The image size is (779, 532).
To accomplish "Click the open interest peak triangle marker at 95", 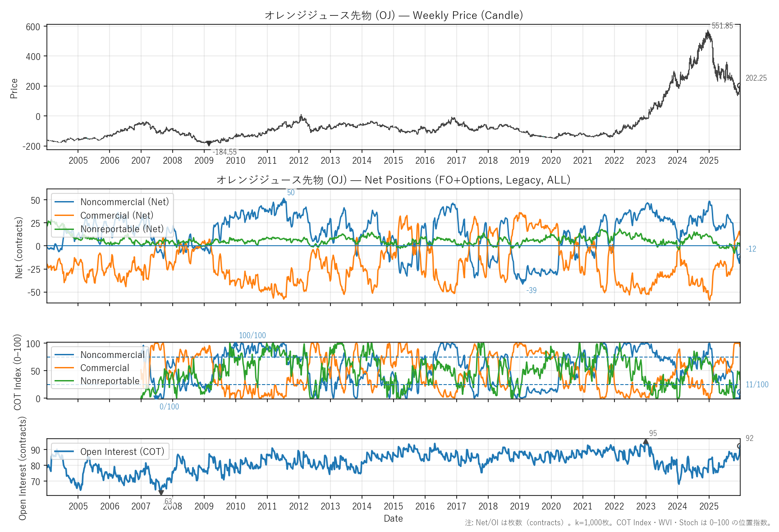I will tap(646, 442).
